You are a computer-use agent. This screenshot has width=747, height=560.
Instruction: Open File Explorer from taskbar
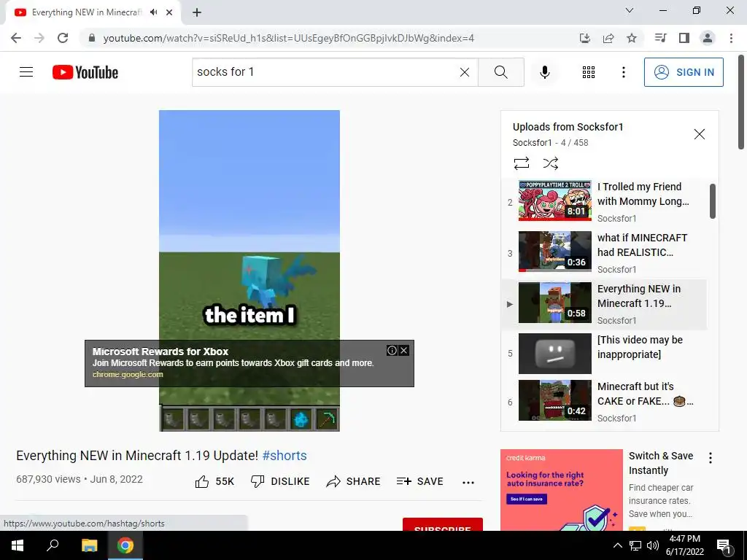point(89,545)
